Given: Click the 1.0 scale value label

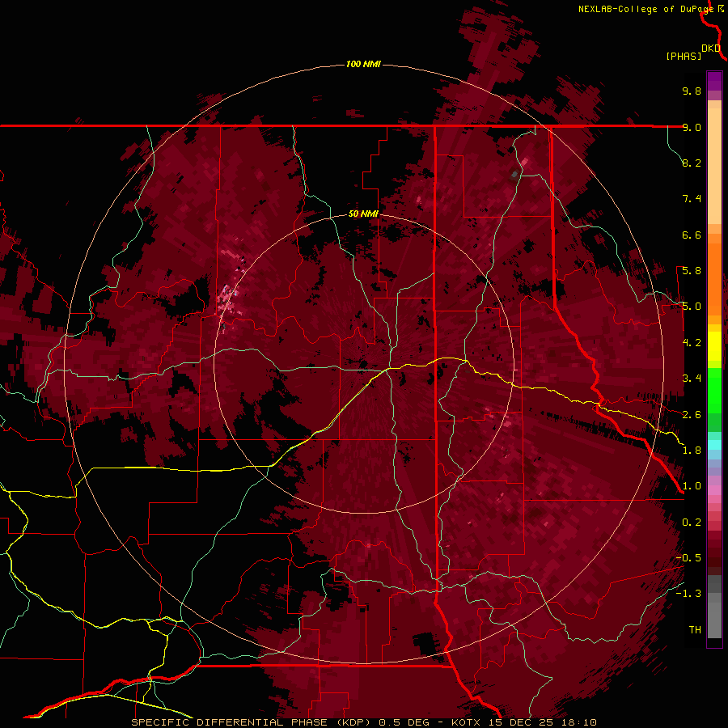Looking at the screenshot, I should 692,486.
